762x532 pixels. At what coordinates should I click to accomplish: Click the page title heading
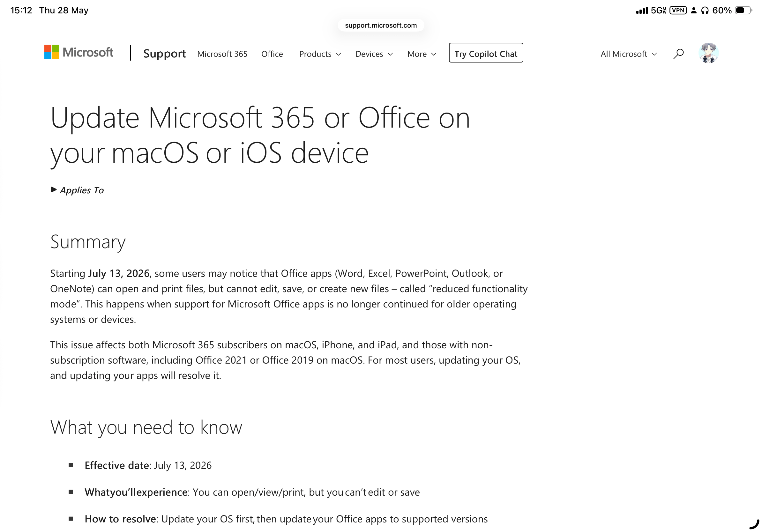point(260,135)
